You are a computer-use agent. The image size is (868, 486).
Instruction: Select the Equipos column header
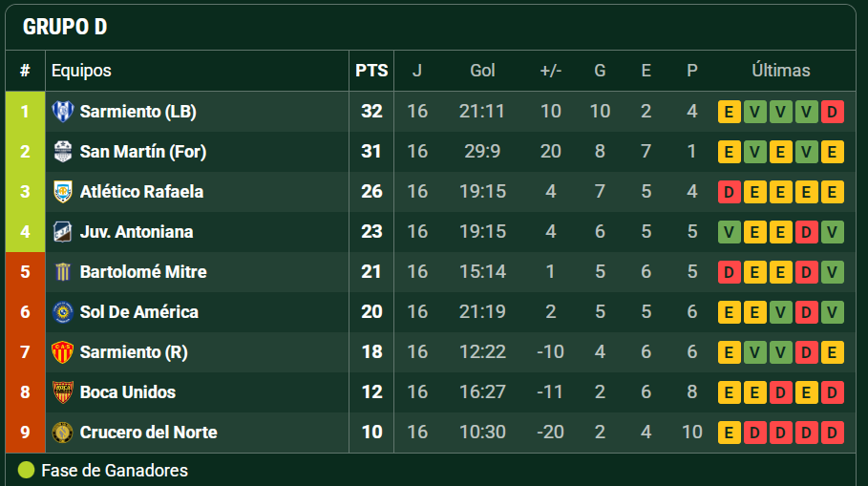tap(81, 71)
